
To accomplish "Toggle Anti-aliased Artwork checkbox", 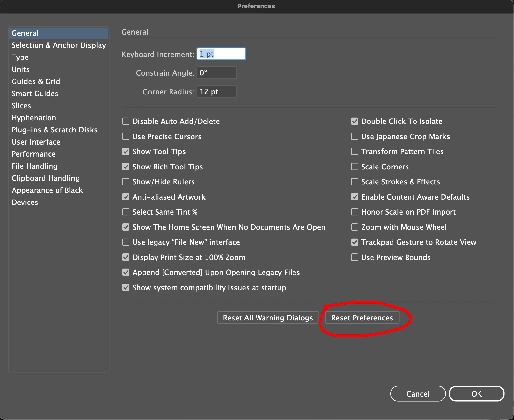I will pyautogui.click(x=126, y=197).
